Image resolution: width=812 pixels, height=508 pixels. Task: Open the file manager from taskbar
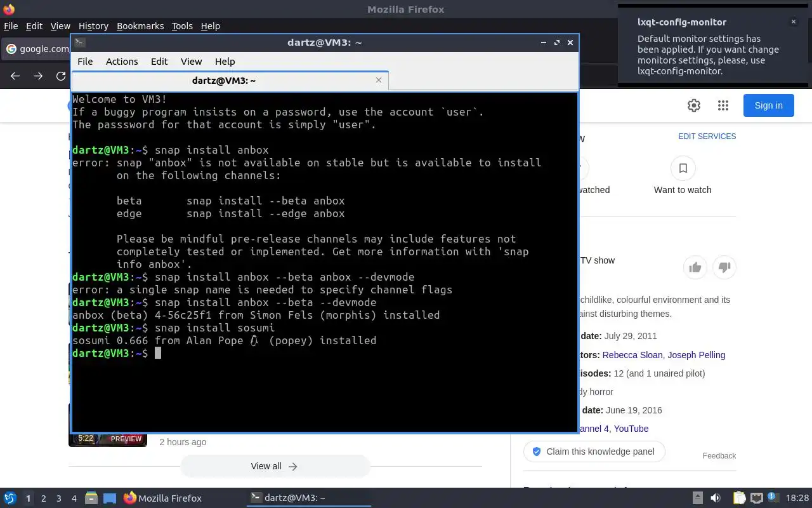tap(91, 498)
